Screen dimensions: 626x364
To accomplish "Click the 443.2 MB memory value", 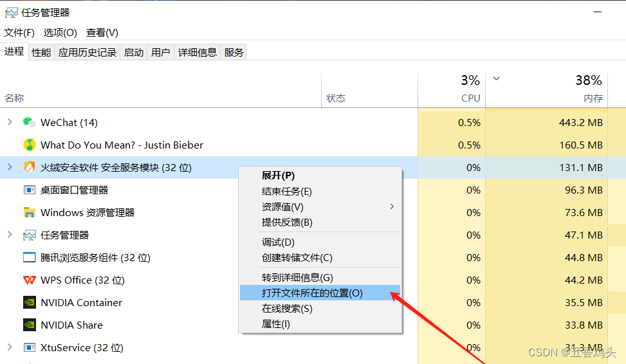I will 581,123.
